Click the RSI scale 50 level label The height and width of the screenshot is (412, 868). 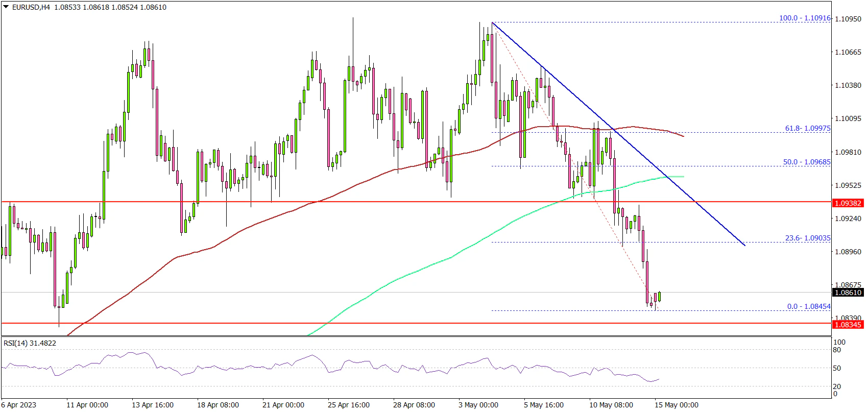pyautogui.click(x=837, y=368)
